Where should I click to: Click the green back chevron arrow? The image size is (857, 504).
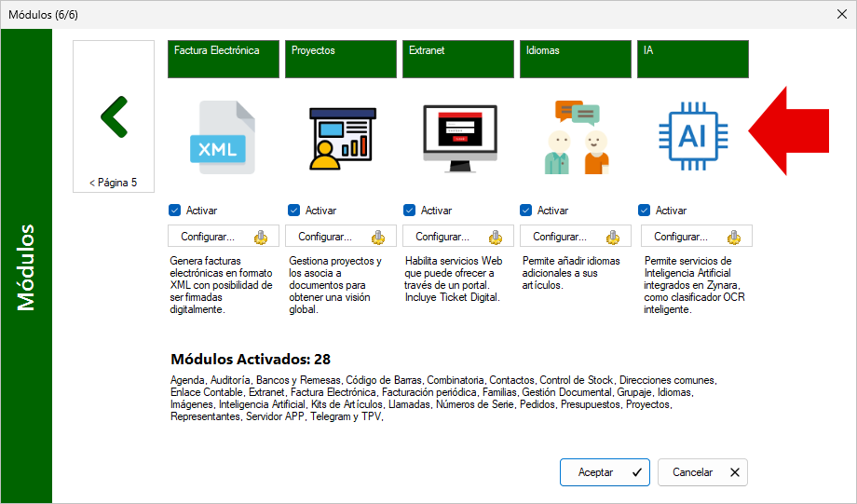click(x=115, y=117)
